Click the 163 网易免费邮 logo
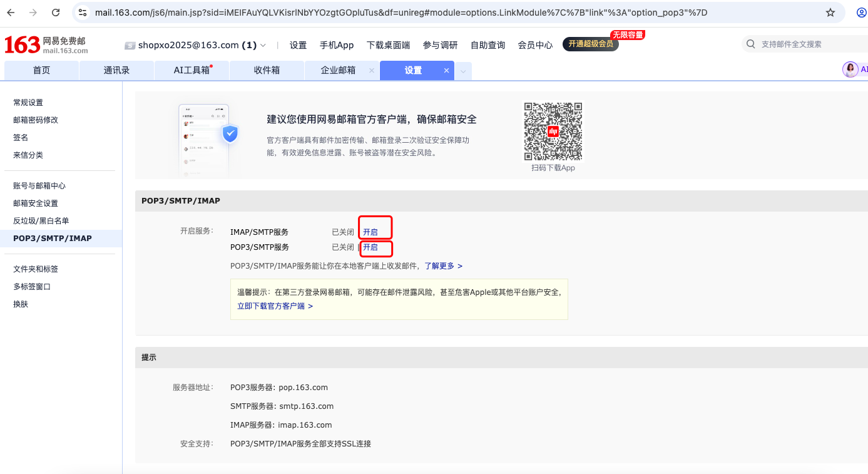The image size is (868, 474). [46, 45]
